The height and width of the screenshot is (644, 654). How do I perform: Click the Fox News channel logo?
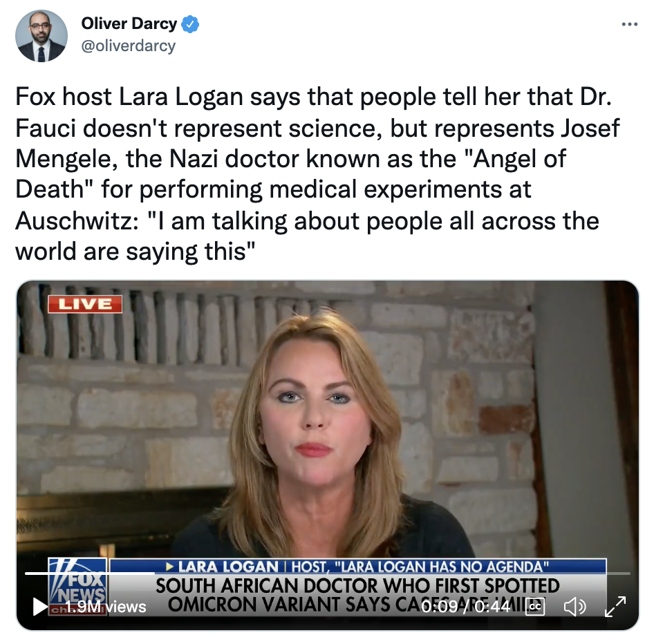point(77,586)
